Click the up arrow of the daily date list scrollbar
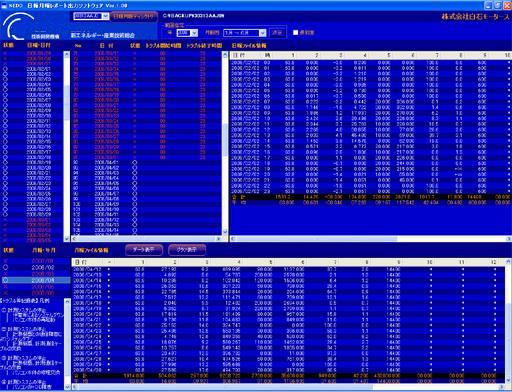This screenshot has height=392, width=512. [67, 54]
